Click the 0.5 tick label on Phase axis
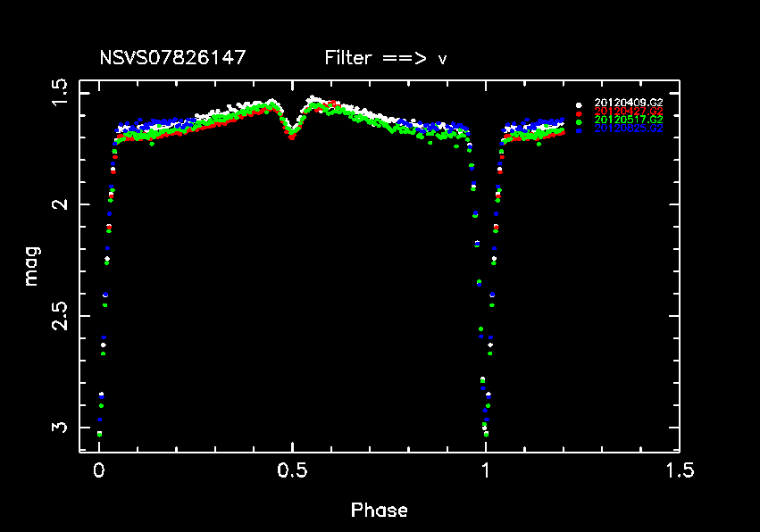This screenshot has width=760, height=532. pos(292,470)
